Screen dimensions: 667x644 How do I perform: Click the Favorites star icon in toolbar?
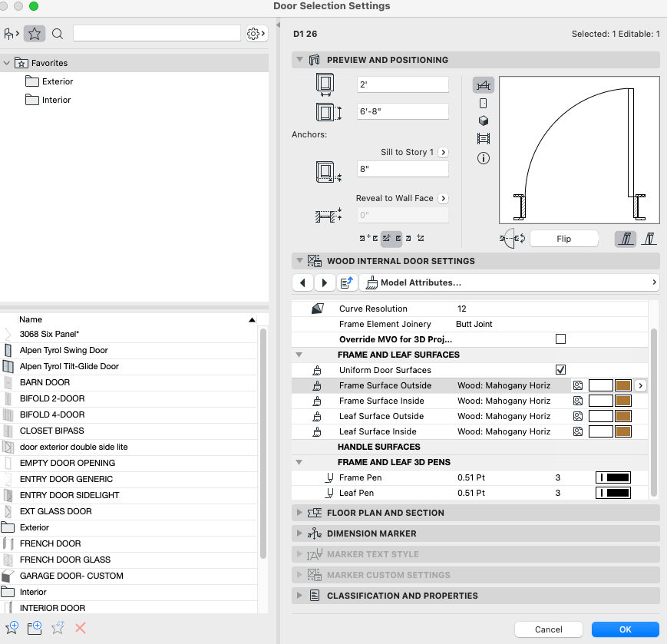coord(34,34)
